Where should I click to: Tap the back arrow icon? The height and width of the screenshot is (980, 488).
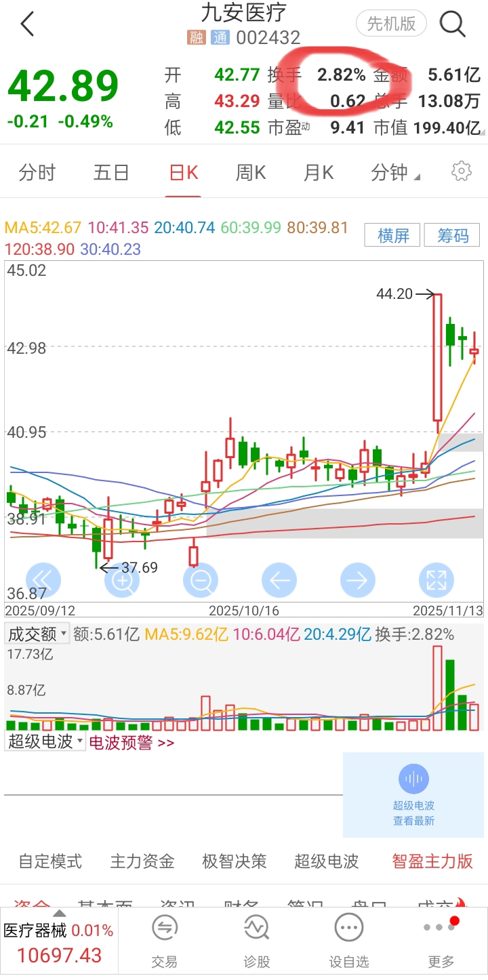click(x=27, y=24)
